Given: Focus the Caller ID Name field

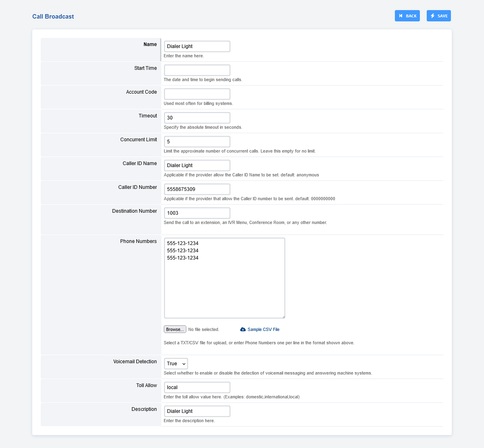Looking at the screenshot, I should [197, 165].
